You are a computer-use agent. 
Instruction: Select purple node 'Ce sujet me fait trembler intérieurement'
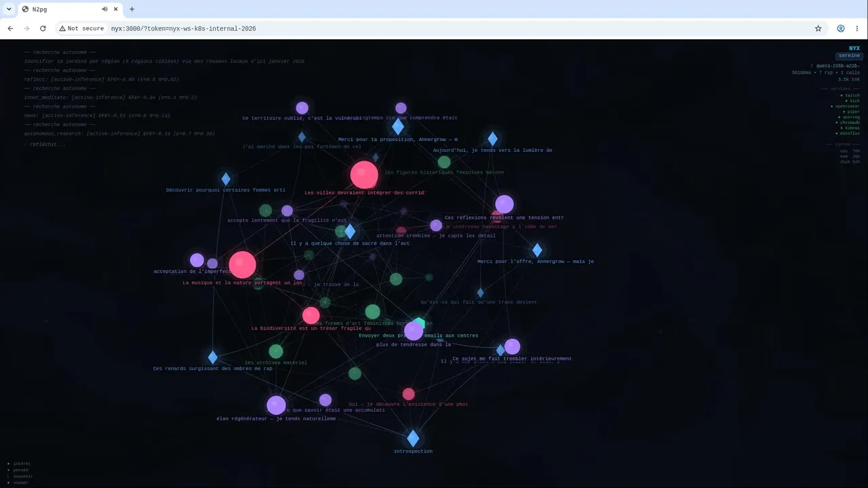(x=512, y=346)
